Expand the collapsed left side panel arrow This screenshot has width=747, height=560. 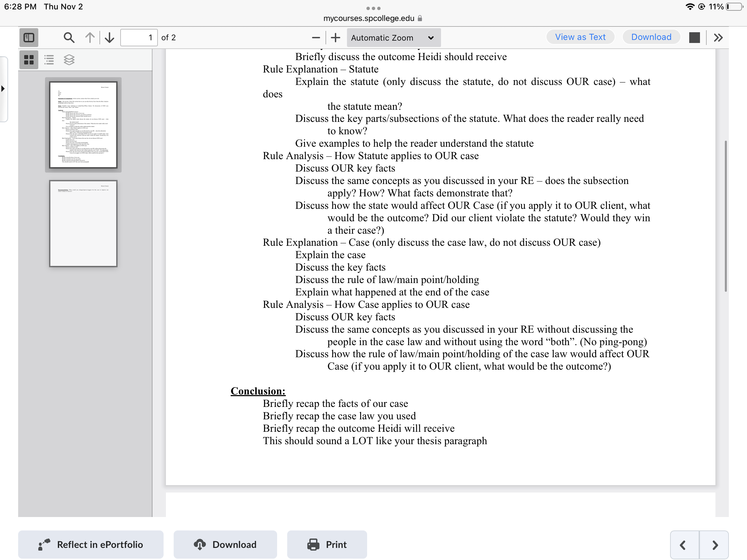click(x=3, y=89)
